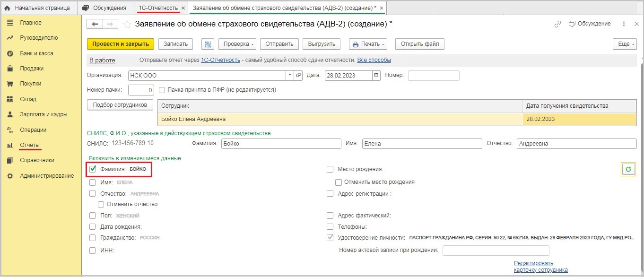This screenshot has height=277, width=644.
Task: Click the back navigation arrow
Action: [x=95, y=24]
